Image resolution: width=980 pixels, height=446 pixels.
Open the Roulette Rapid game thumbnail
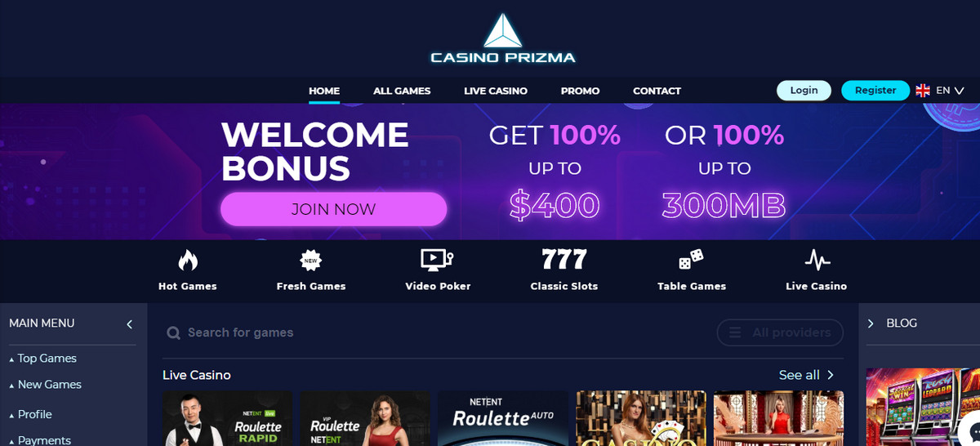227,418
